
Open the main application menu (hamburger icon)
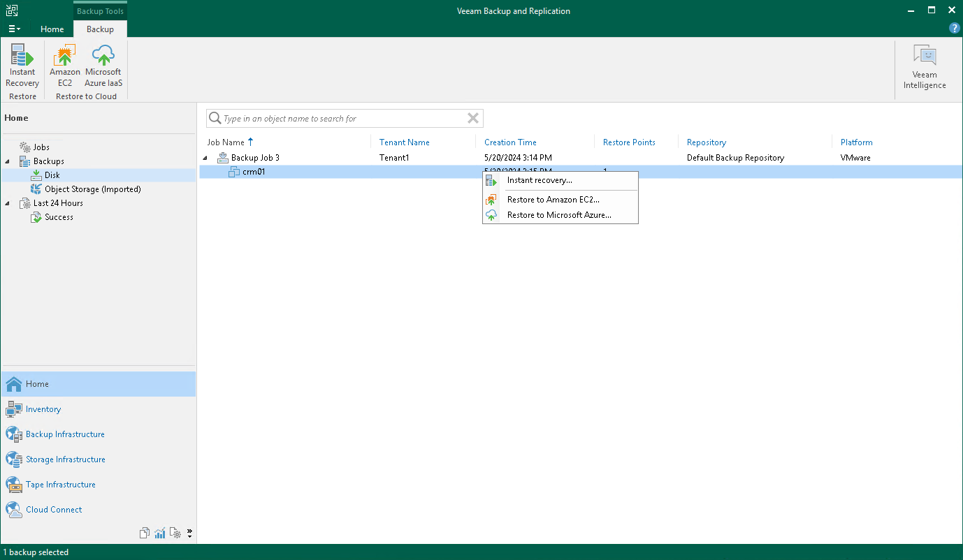(x=14, y=29)
